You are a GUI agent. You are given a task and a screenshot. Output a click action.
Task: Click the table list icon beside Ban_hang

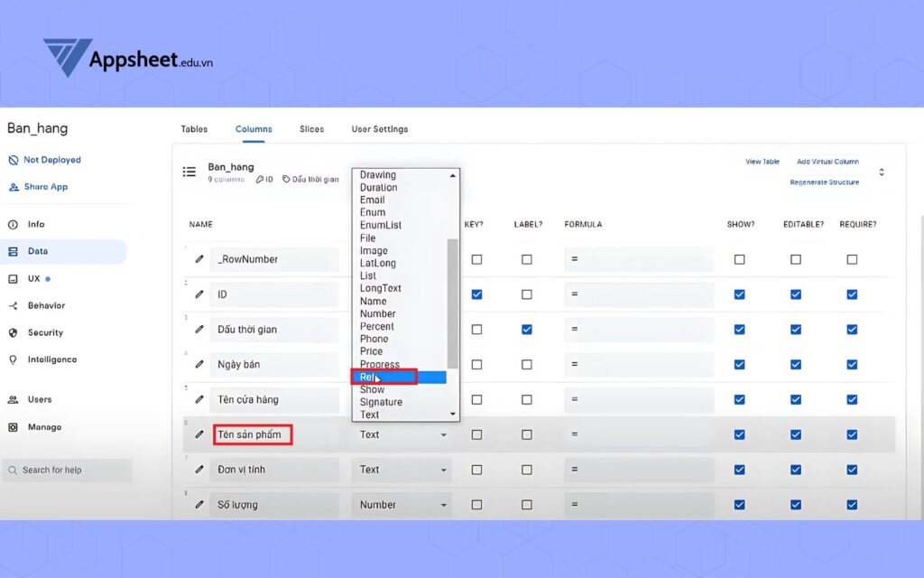click(189, 172)
